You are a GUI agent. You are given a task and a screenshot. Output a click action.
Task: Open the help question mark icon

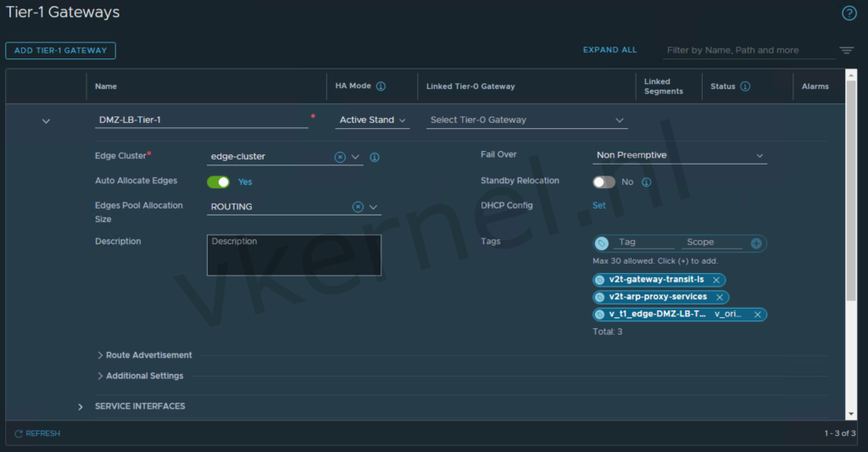849,14
